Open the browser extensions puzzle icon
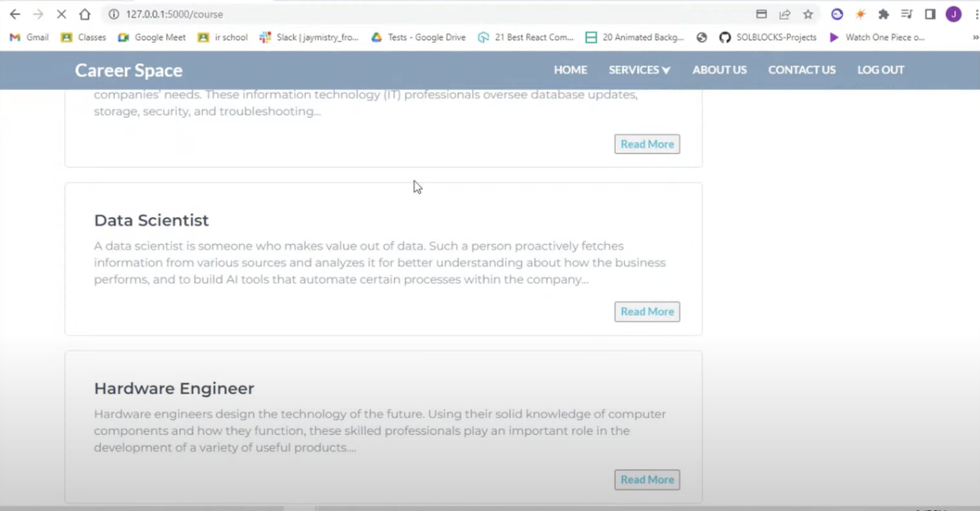 click(x=883, y=14)
